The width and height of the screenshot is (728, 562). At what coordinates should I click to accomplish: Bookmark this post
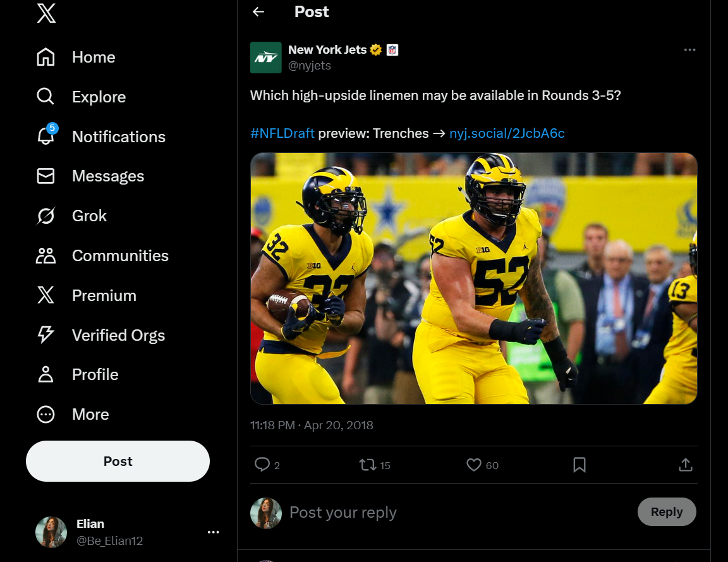pos(579,465)
